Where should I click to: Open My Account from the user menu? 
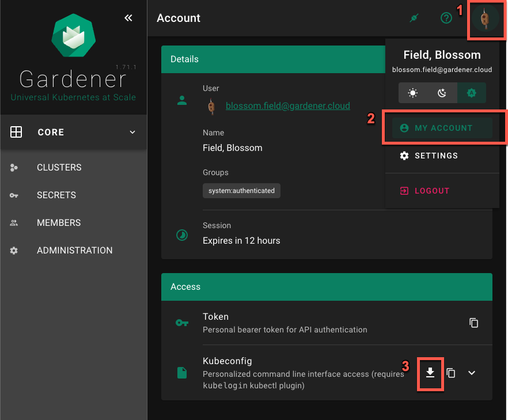point(442,128)
